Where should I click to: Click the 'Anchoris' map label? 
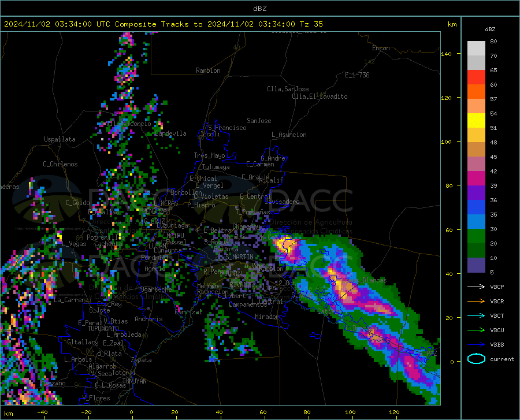pos(148,319)
